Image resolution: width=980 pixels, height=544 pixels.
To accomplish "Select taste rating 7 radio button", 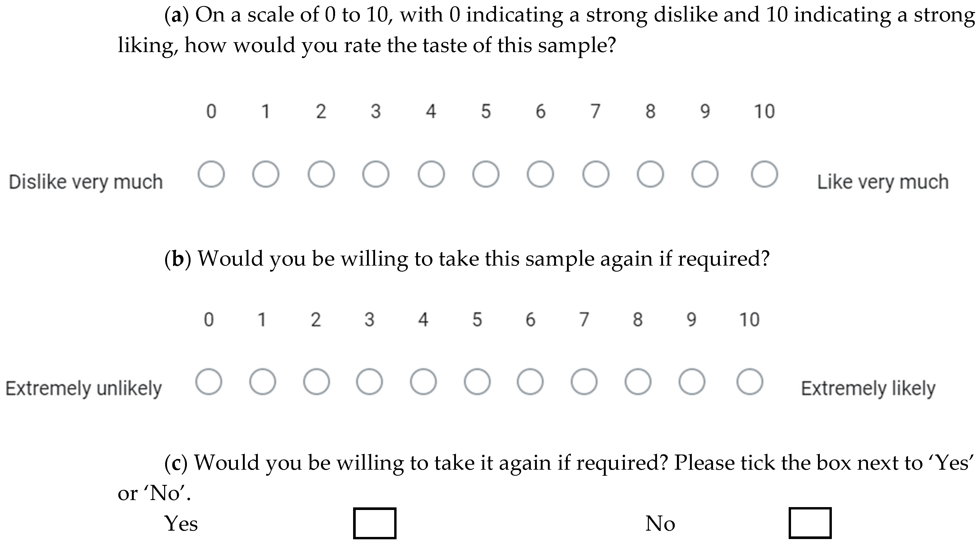I will 595,174.
